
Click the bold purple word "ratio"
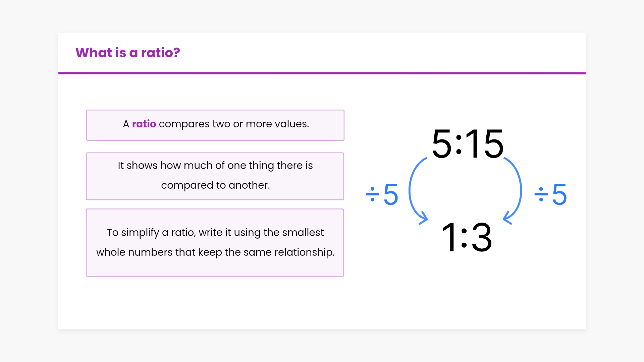(144, 124)
